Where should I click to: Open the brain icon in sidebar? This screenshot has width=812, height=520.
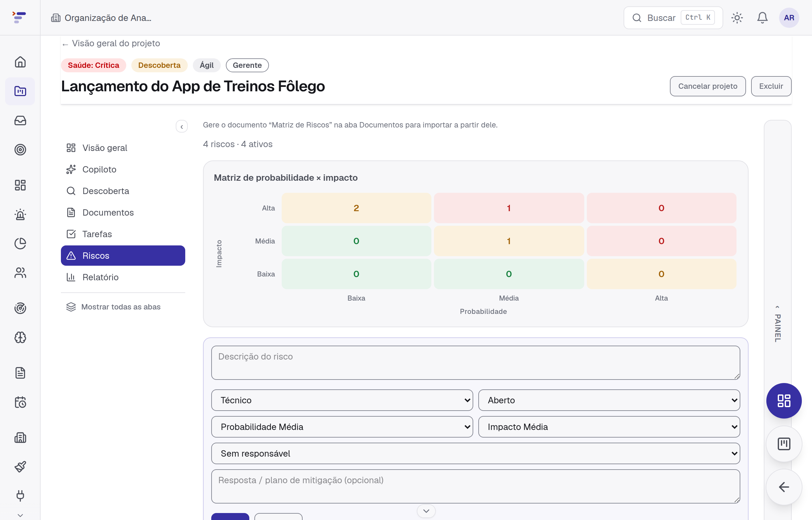(20, 337)
